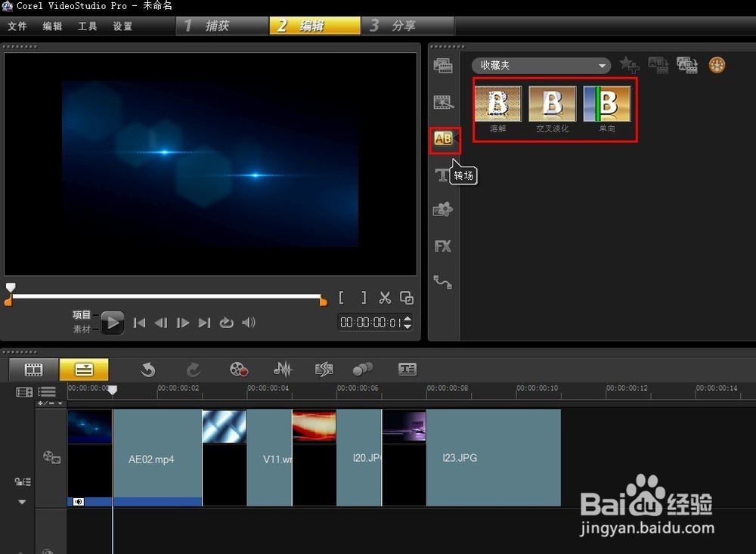Open the Instant Project library icon
Viewport: 756px width, 554px height.
pos(443,102)
